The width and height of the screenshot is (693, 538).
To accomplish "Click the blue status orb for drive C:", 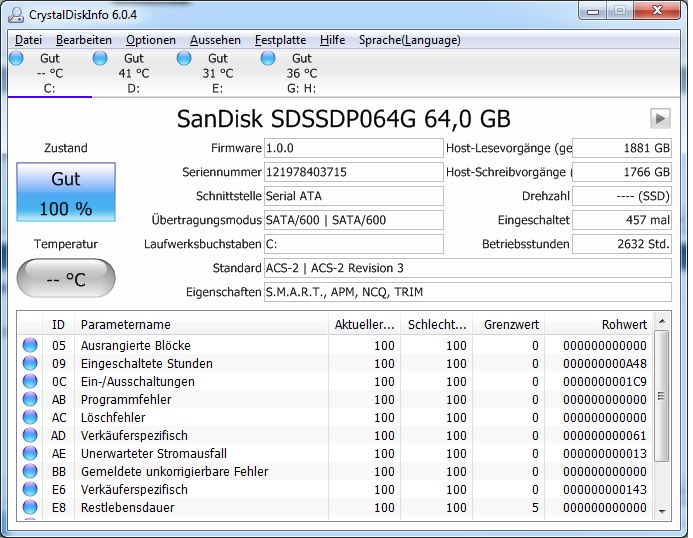I will (16, 58).
